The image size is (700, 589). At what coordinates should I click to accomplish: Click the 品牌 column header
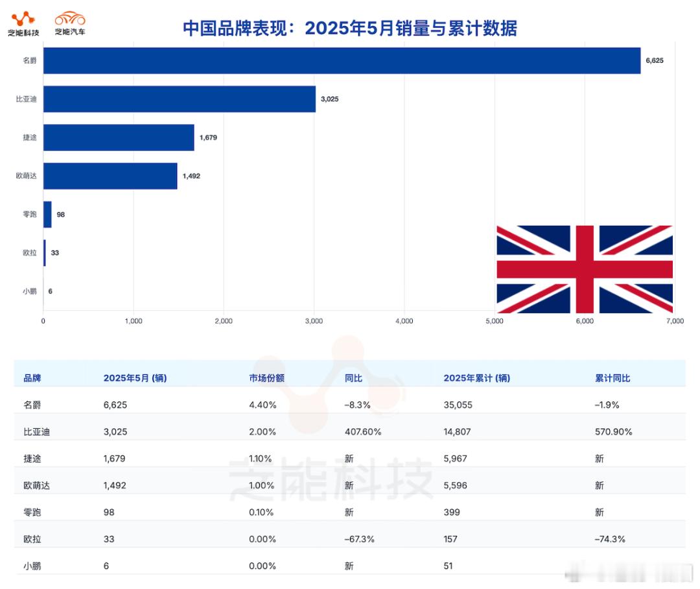[32, 378]
